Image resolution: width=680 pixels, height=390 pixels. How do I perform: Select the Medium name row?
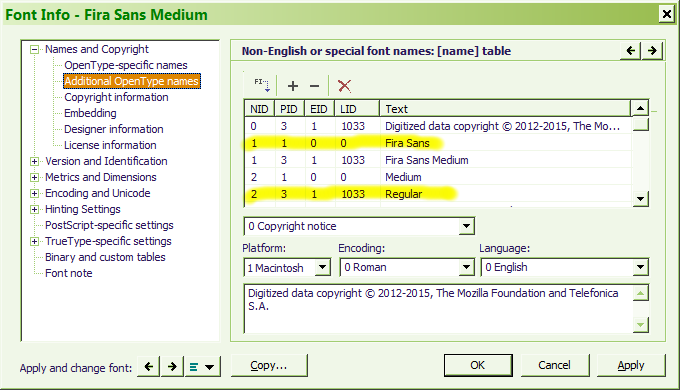coord(438,177)
